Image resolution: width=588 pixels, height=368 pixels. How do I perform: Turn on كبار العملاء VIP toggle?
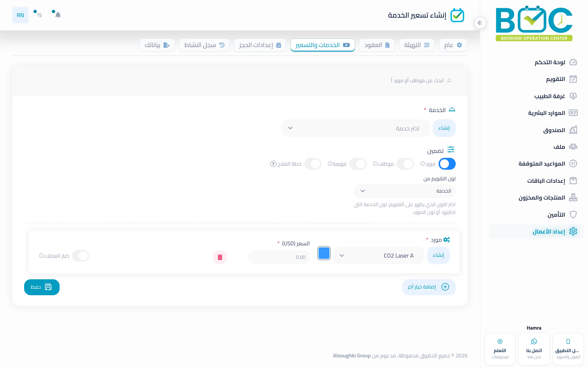pos(80,256)
